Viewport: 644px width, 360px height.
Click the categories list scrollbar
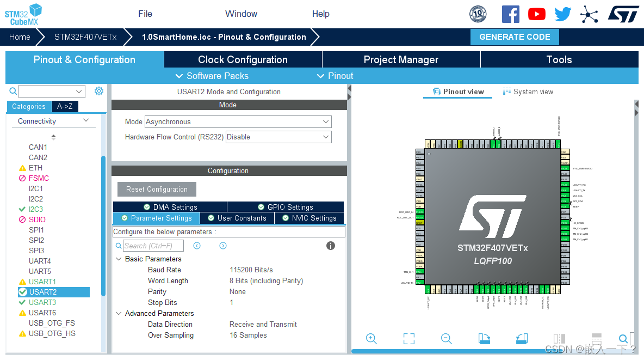coord(103,225)
